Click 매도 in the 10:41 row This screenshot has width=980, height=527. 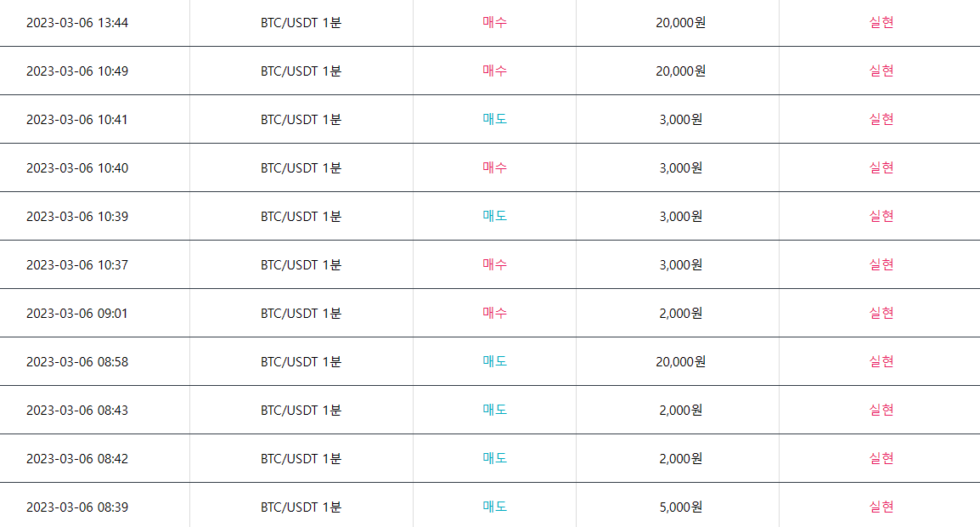tap(494, 120)
